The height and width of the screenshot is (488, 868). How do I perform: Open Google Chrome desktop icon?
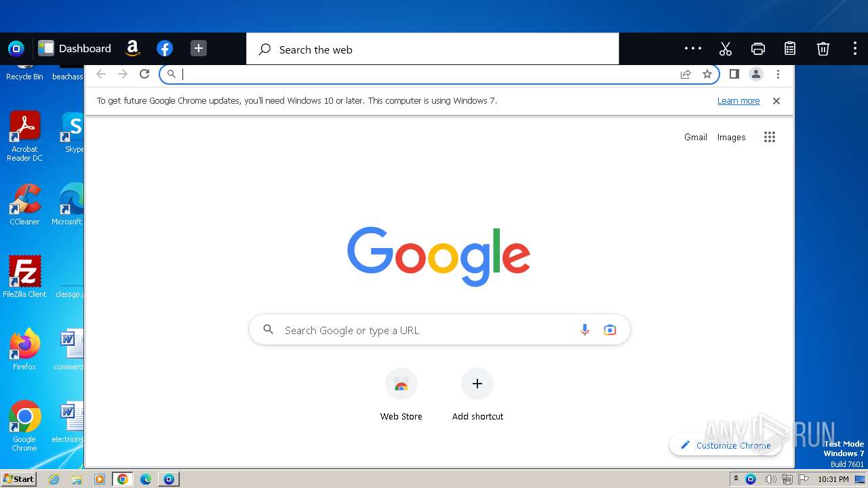[x=24, y=426]
